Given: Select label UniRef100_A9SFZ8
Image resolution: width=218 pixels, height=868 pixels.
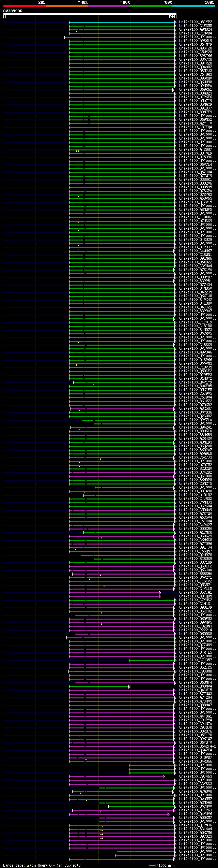Looking at the screenshot, I should click(196, 48).
